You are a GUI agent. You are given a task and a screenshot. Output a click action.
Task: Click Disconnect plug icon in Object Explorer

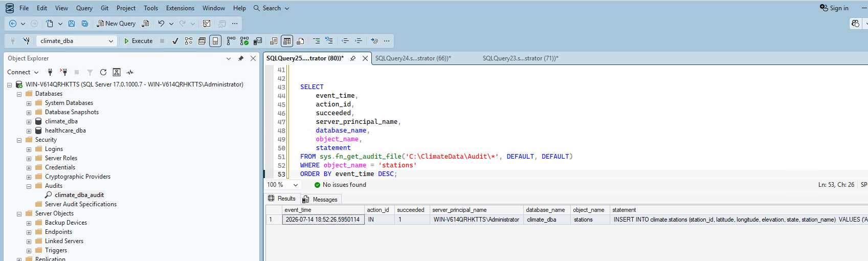click(x=63, y=72)
